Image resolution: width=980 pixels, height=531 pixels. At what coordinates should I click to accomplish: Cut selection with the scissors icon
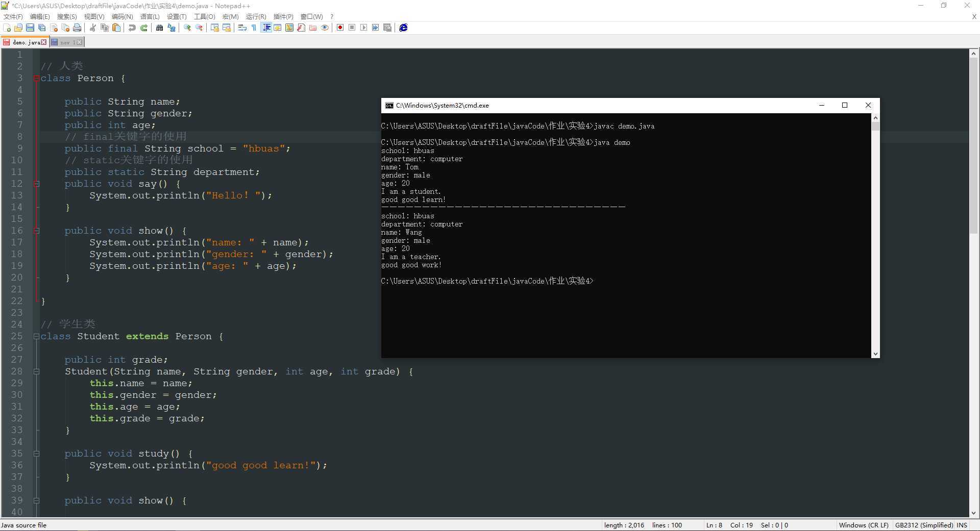tap(93, 28)
